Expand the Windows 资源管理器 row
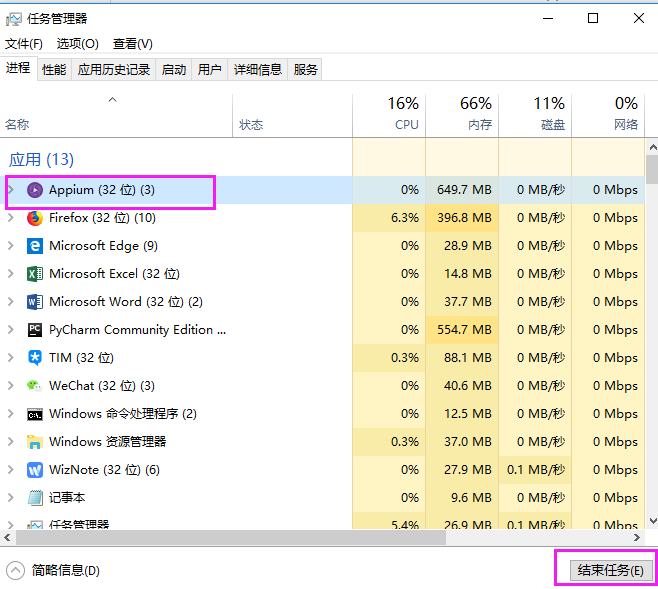The image size is (658, 589). pyautogui.click(x=11, y=441)
